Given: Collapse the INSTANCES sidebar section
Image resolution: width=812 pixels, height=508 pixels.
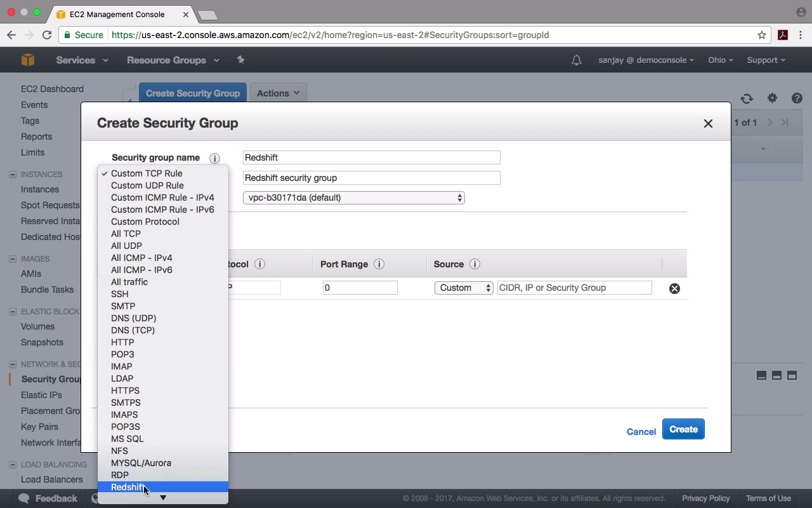Looking at the screenshot, I should pos(13,175).
